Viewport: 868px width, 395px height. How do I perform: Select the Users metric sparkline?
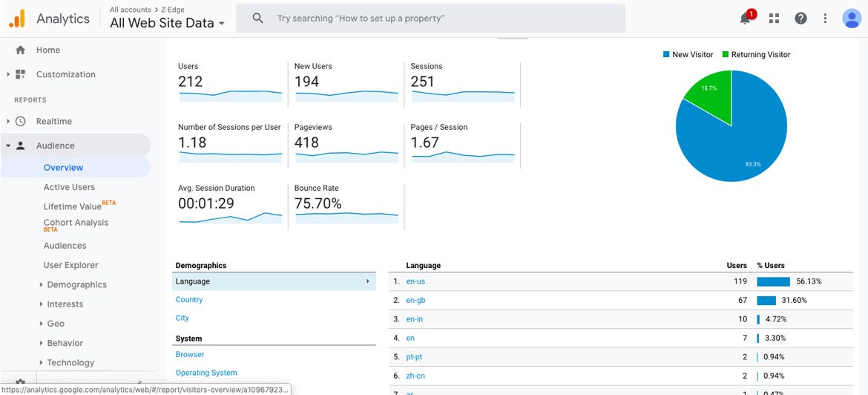[230, 95]
